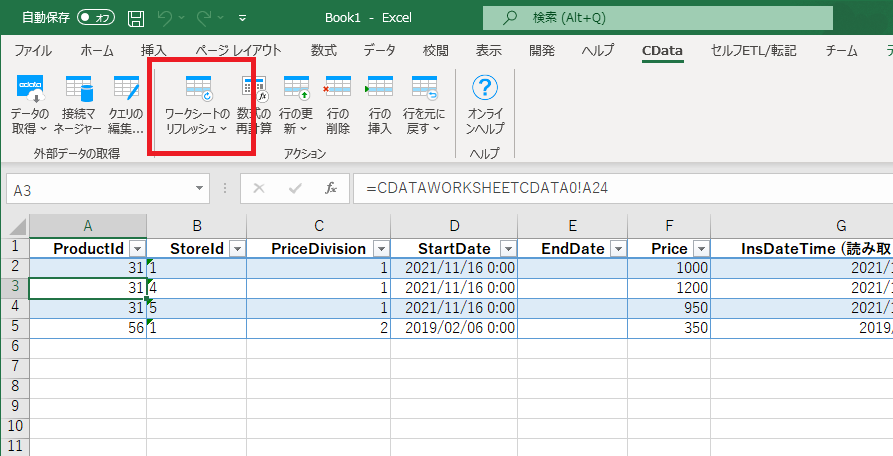893x456 pixels.
Task: Open the StartDate column filter dropdown
Action: pyautogui.click(x=508, y=249)
